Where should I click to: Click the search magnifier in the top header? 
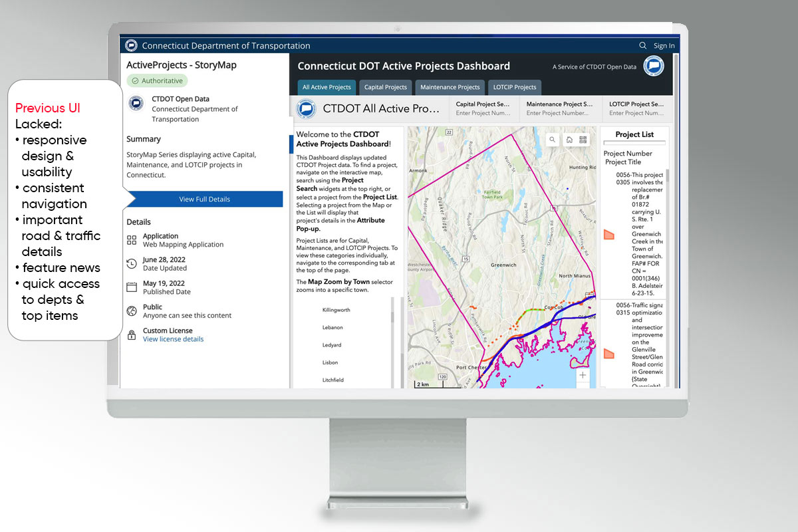[x=642, y=46]
